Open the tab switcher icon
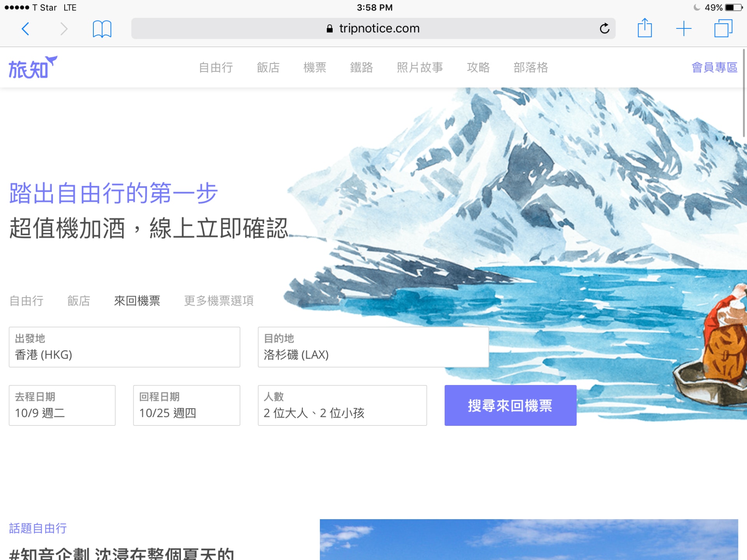Viewport: 747px width, 560px height. (723, 28)
